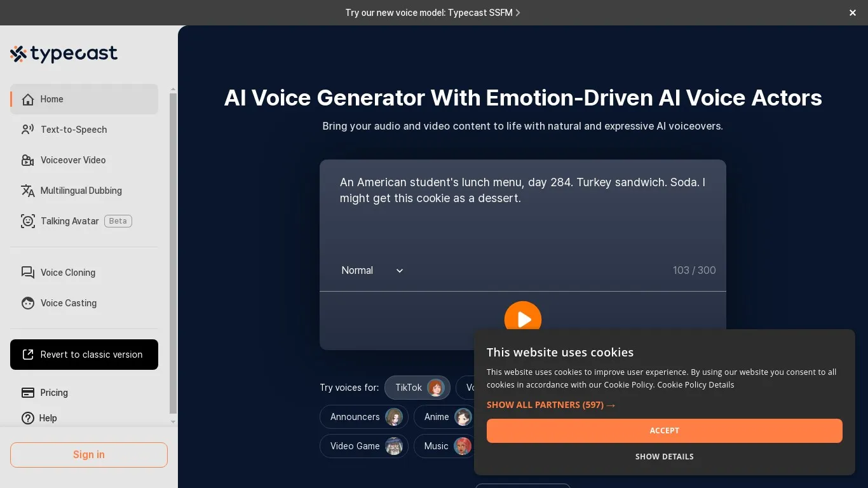Open Voiceover Video from the sidebar
This screenshot has height=488, width=868.
tap(28, 160)
